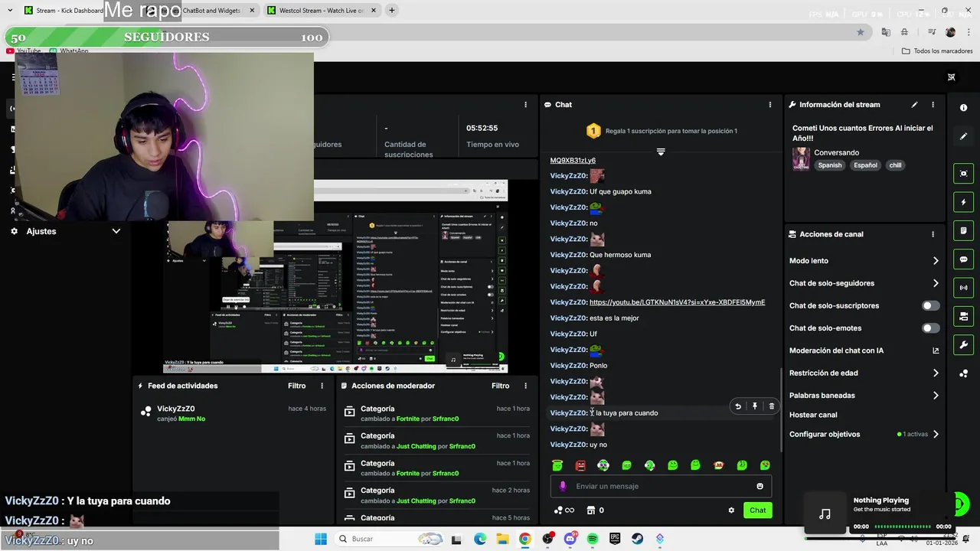Open Windows Start menu
This screenshot has height=551, width=980.
[x=321, y=539]
